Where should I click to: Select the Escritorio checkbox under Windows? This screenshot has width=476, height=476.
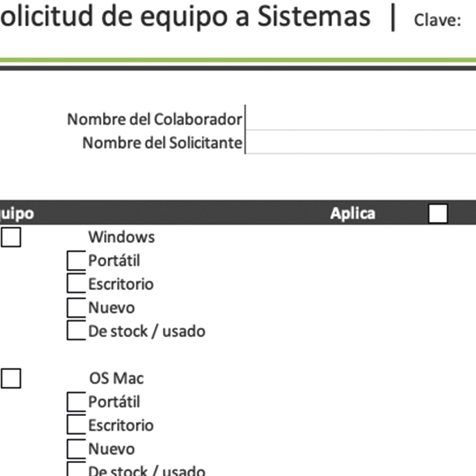[76, 284]
